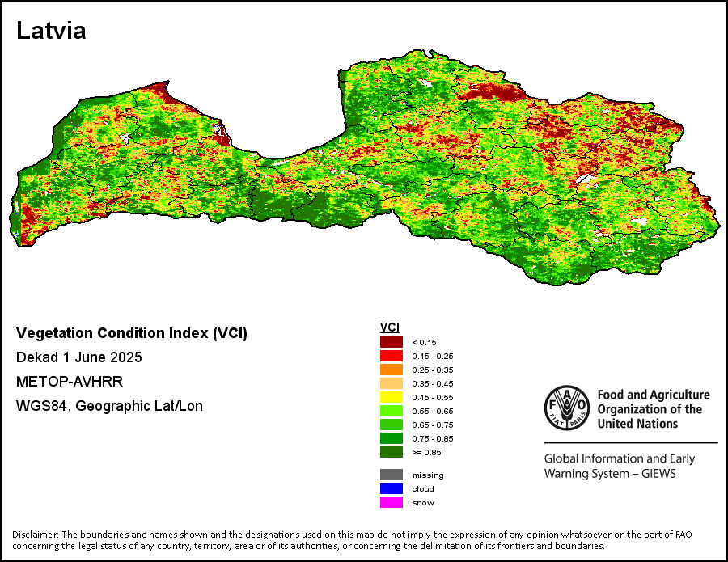Click the '0.65 - 0.75' legend label
Image resolution: width=728 pixels, height=562 pixels.
(x=433, y=425)
